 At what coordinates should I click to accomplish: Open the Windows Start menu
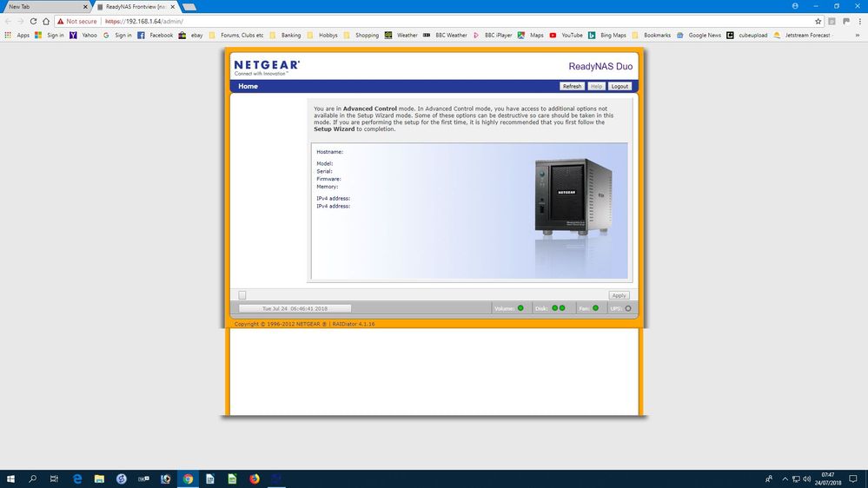point(10,478)
